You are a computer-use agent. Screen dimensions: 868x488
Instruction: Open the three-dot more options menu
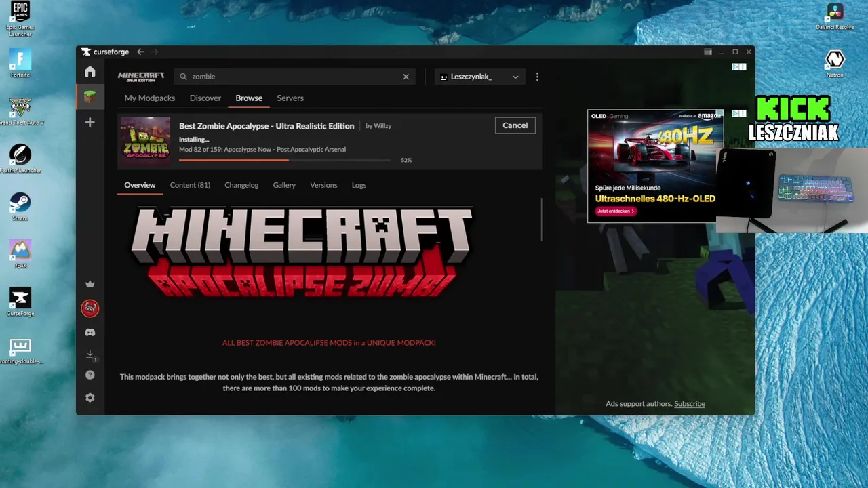tap(537, 77)
